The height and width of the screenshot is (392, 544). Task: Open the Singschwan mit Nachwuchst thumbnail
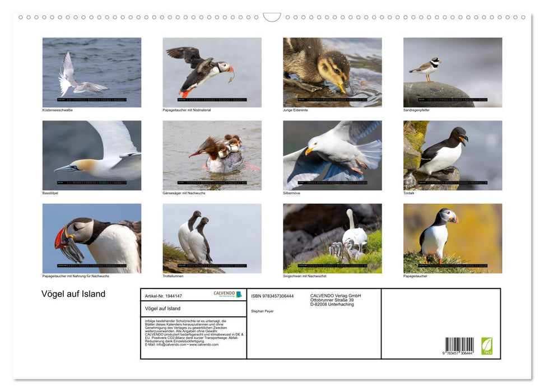coord(332,237)
